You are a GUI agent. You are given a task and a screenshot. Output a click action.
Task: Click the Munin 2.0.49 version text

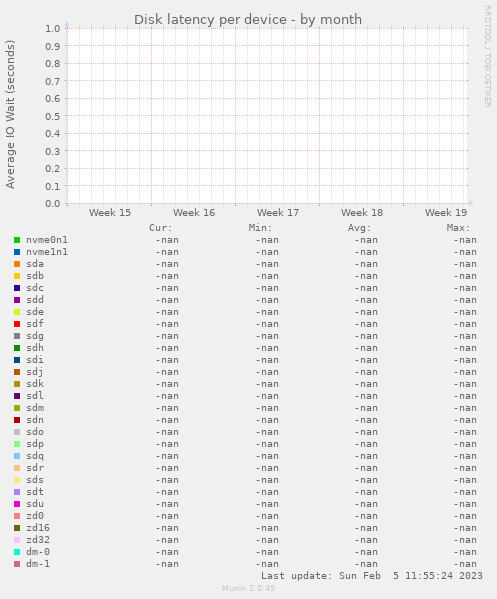pyautogui.click(x=248, y=588)
